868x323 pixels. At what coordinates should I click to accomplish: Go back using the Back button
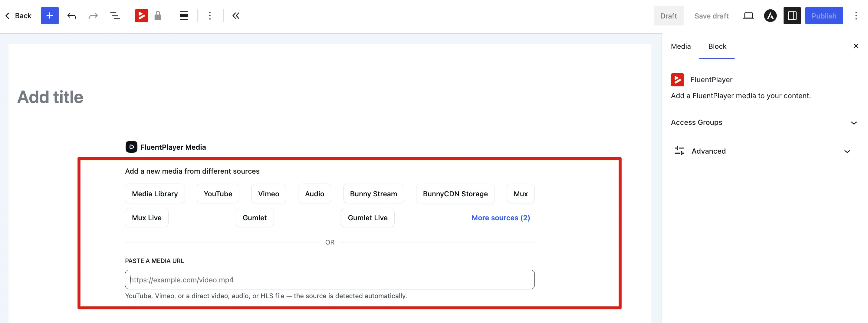(18, 15)
